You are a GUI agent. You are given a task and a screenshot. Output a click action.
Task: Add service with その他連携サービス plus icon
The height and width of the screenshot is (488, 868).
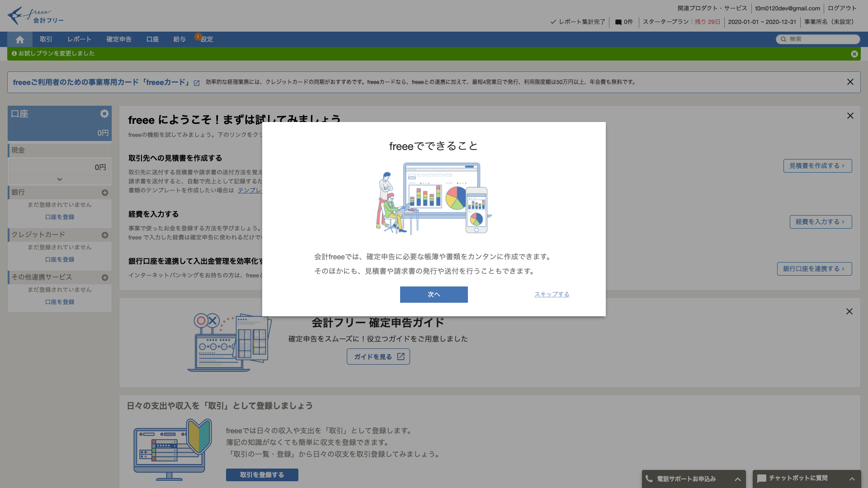point(105,278)
